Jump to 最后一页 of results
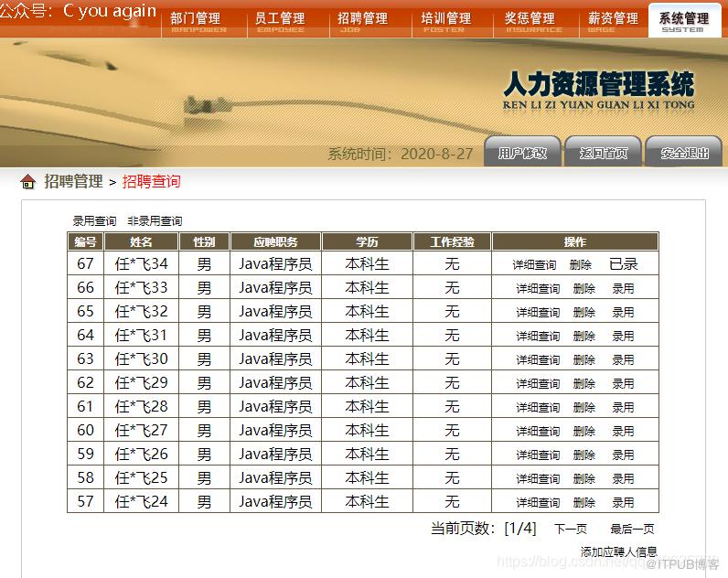The height and width of the screenshot is (578, 728). click(x=632, y=530)
